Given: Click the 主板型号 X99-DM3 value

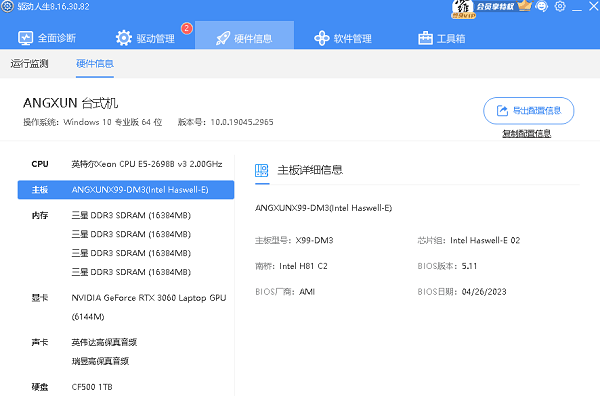Looking at the screenshot, I should click(315, 240).
